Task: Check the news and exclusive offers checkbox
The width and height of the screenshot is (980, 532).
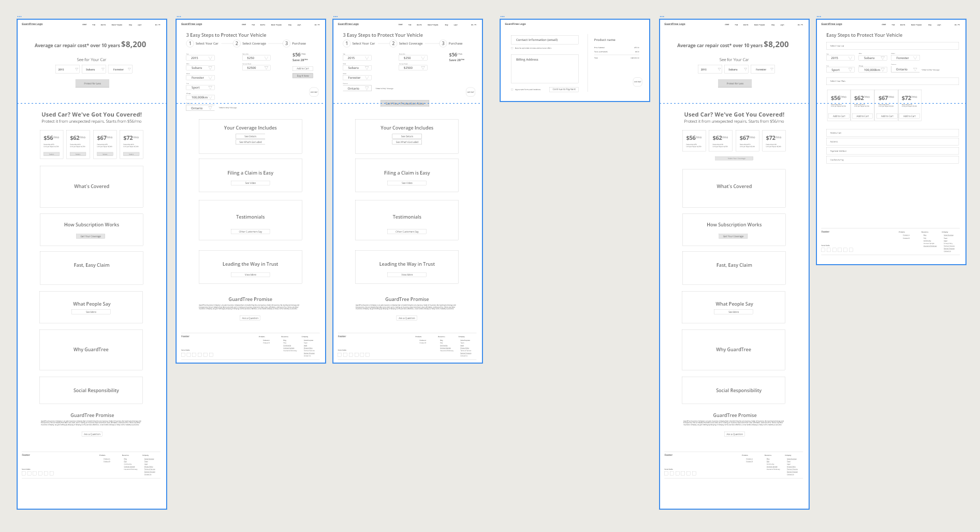Action: click(513, 48)
